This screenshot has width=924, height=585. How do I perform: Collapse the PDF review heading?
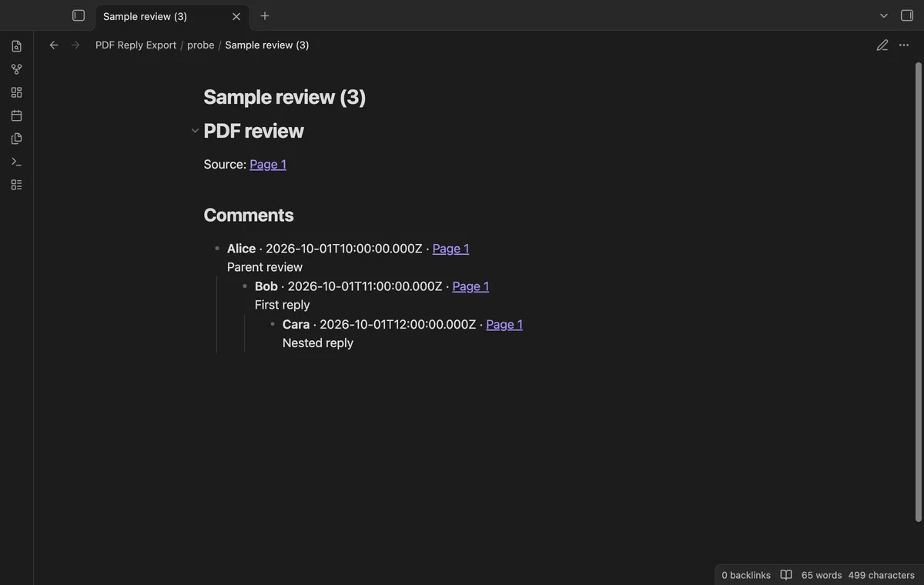pos(195,131)
